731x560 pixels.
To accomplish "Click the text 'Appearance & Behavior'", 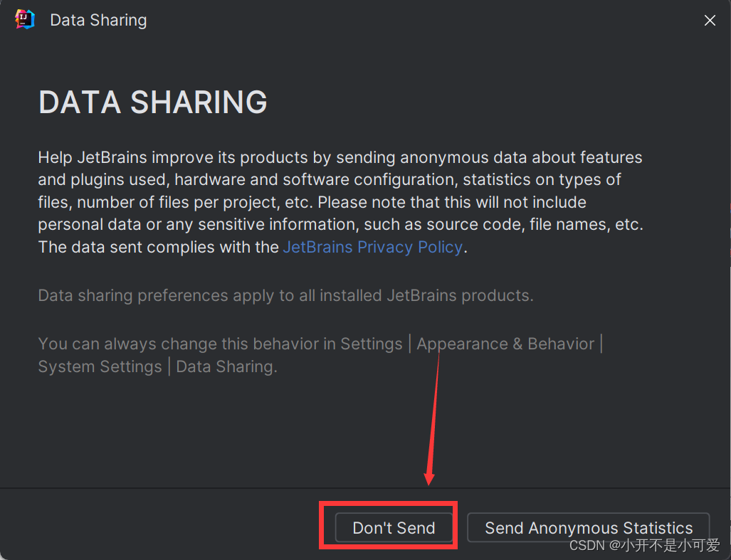I will [x=505, y=344].
